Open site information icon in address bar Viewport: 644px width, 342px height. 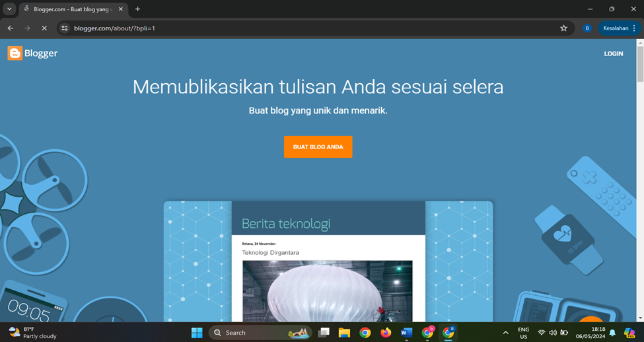coord(65,28)
